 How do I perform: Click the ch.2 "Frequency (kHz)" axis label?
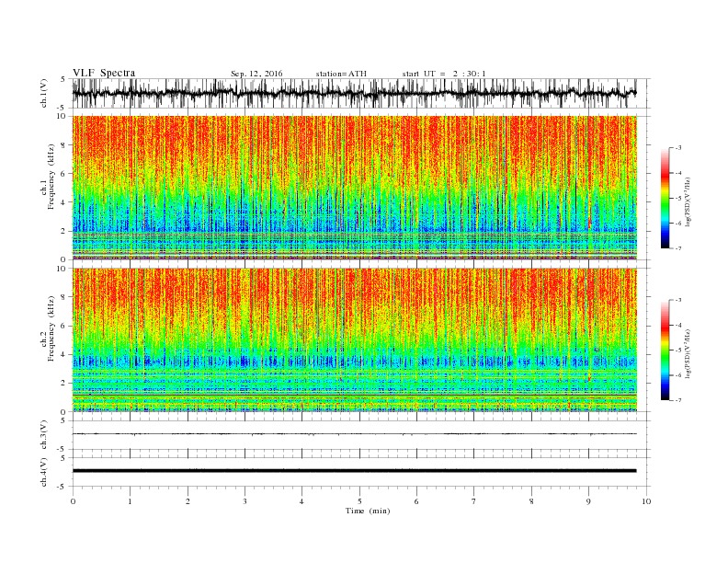[51, 327]
